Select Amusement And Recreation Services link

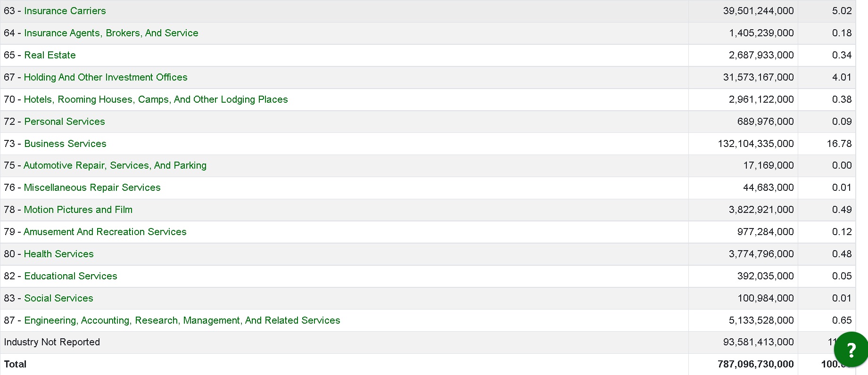(x=105, y=232)
